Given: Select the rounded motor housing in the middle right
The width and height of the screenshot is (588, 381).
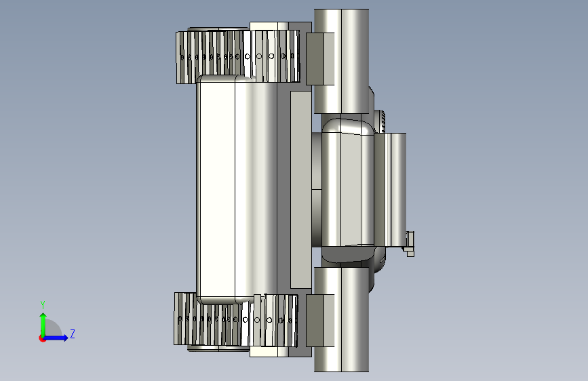Looking at the screenshot, I should 348,190.
